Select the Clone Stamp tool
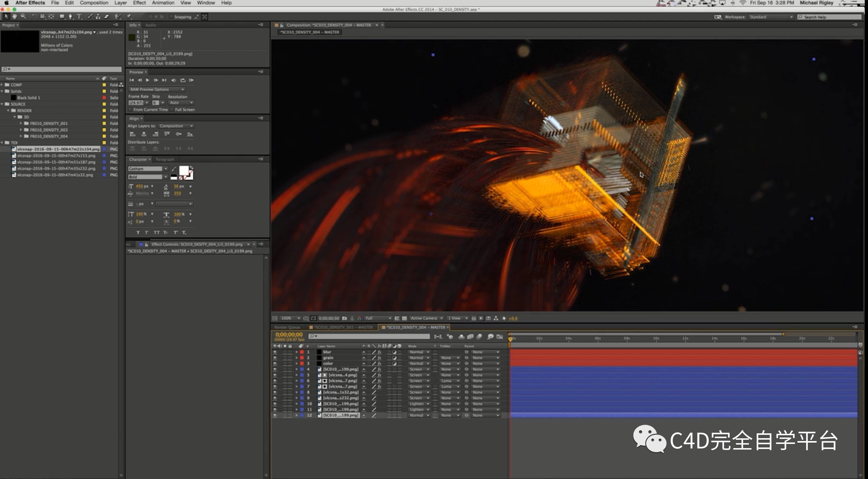868x479 pixels. [98, 16]
